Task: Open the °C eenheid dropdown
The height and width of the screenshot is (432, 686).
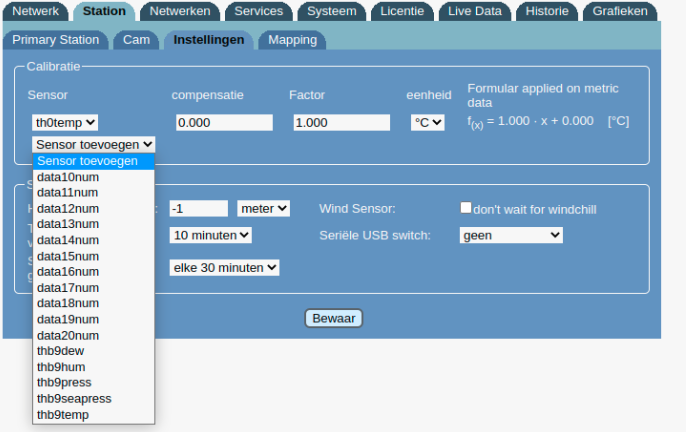Action: click(428, 122)
